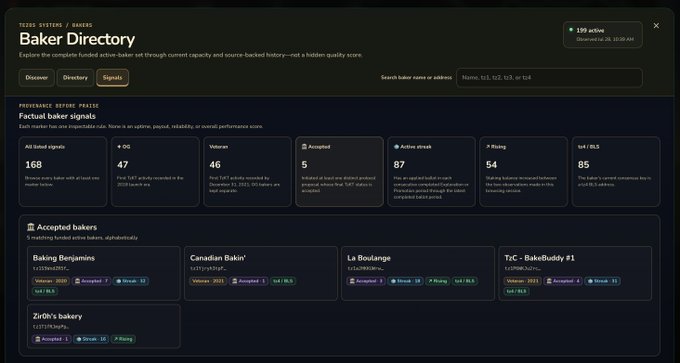Click Accepted 4 badge on TzC - BakeBuddy #1
Image resolution: width=680 pixels, height=363 pixels.
[x=562, y=281]
